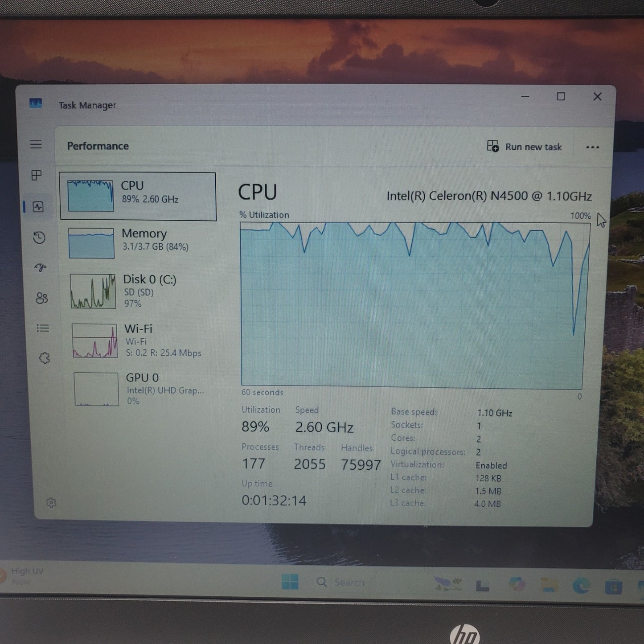Open the Users page icon
The image size is (644, 644).
(41, 298)
